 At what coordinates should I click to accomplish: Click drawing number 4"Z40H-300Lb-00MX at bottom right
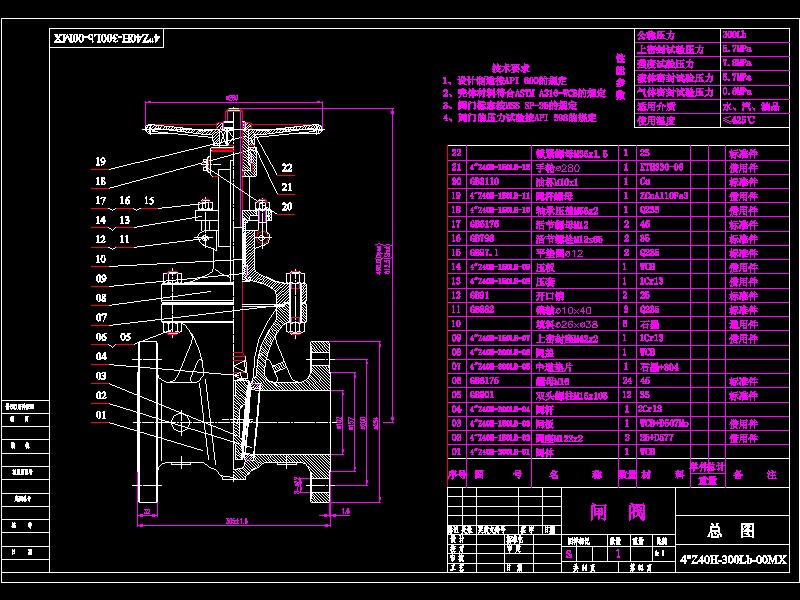tap(734, 560)
